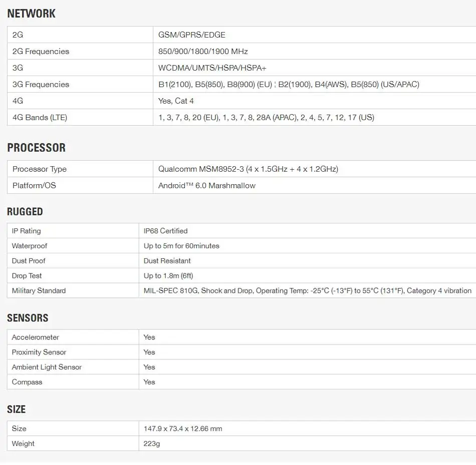Viewport: 476px width, 465px height.
Task: Click the Android 6.0 Marshmallow value
Action: click(x=207, y=185)
